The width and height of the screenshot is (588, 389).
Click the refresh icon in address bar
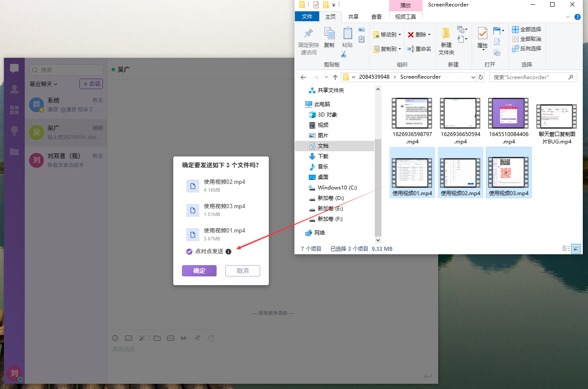click(480, 77)
